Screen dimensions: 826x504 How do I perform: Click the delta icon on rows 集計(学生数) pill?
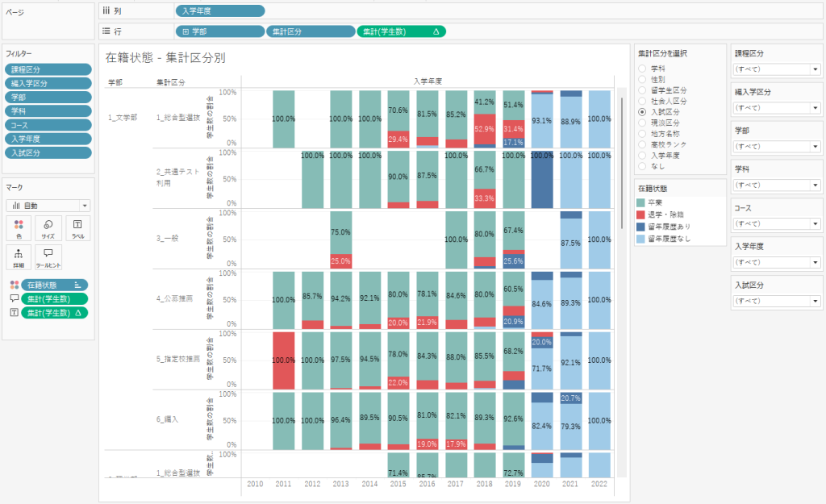click(436, 31)
